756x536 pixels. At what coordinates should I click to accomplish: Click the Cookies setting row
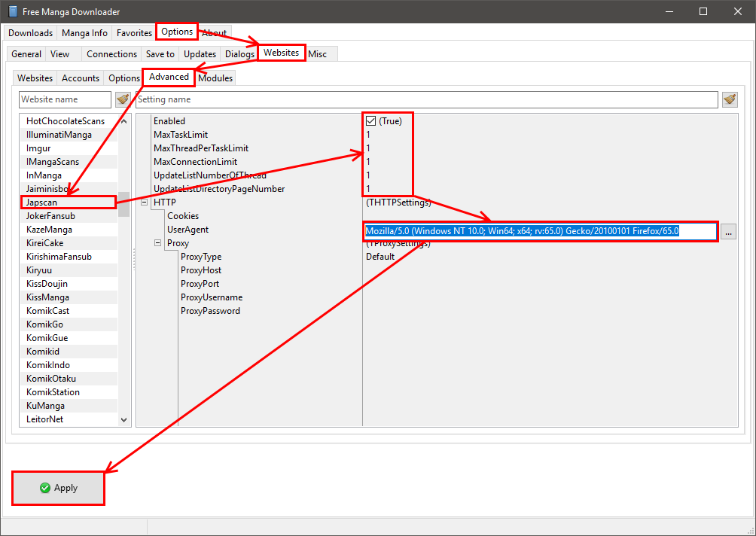(437, 216)
